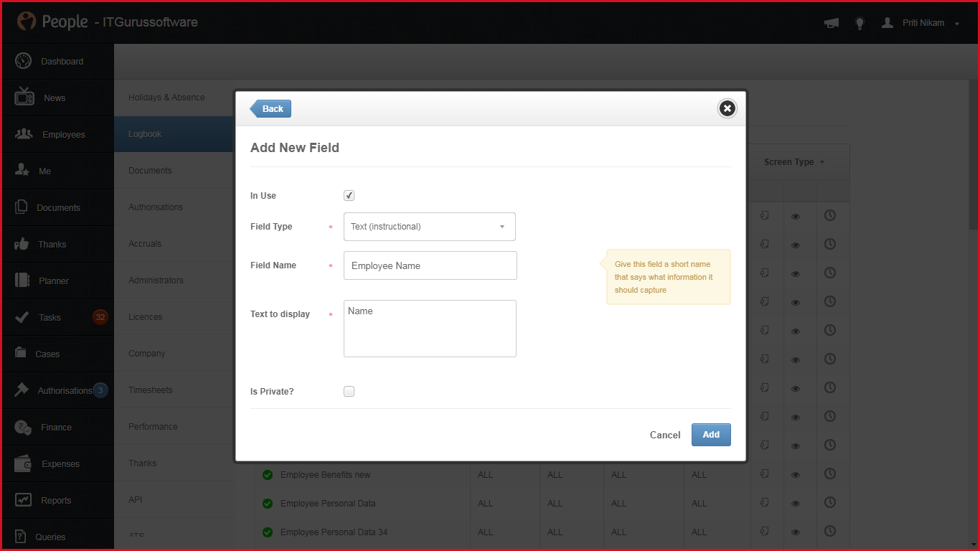Open the Expenses wallet icon
The height and width of the screenshot is (551, 980).
[x=23, y=463]
